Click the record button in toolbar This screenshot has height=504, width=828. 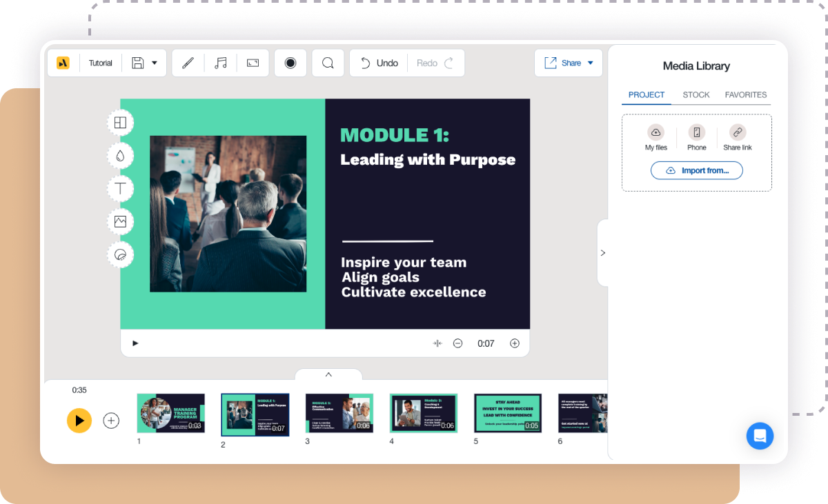point(290,63)
